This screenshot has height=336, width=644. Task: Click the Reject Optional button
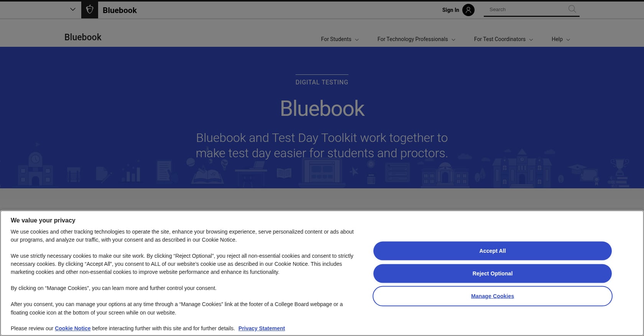click(492, 273)
